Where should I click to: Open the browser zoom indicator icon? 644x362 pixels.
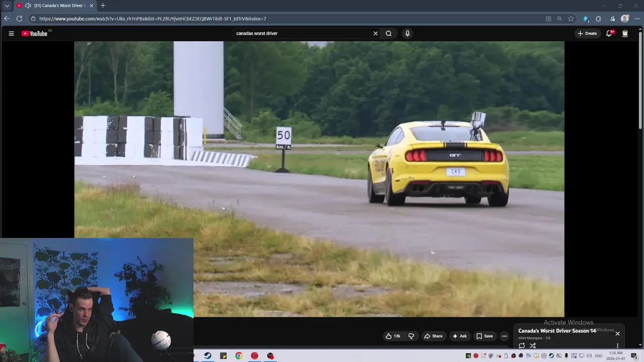click(x=559, y=19)
